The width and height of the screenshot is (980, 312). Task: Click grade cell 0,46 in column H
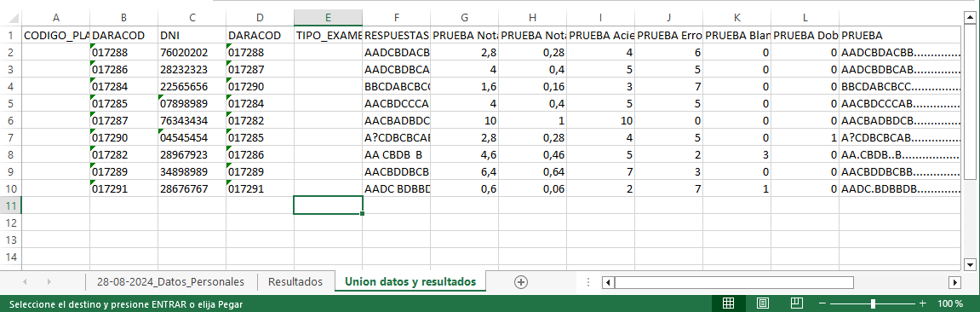pos(532,154)
